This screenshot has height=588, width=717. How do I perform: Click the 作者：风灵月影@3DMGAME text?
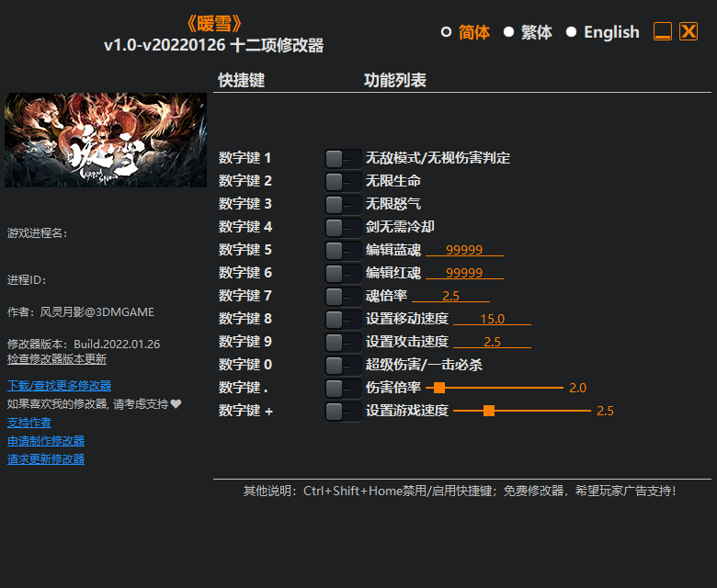pyautogui.click(x=81, y=312)
